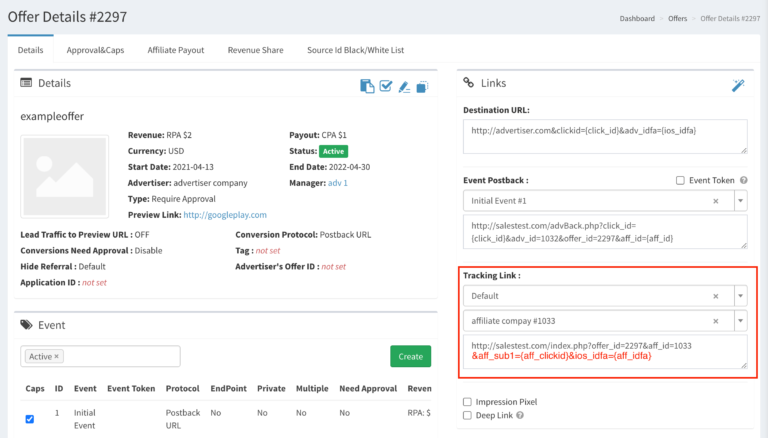Click the help icon next to Event Token
The height and width of the screenshot is (438, 768).
point(744,180)
